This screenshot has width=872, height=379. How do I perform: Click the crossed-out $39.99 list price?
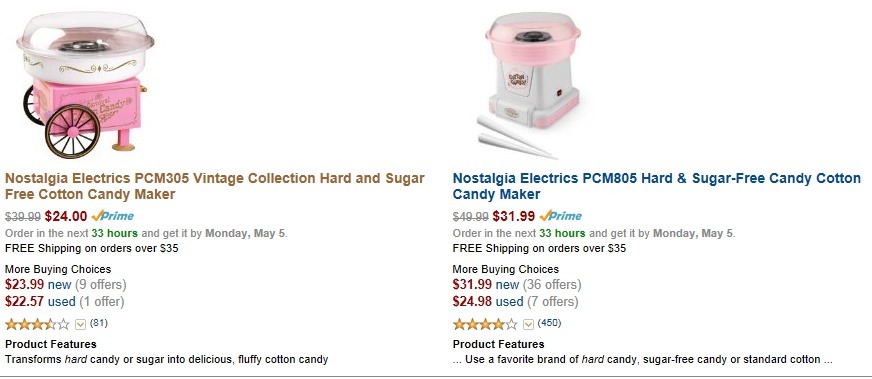click(23, 216)
